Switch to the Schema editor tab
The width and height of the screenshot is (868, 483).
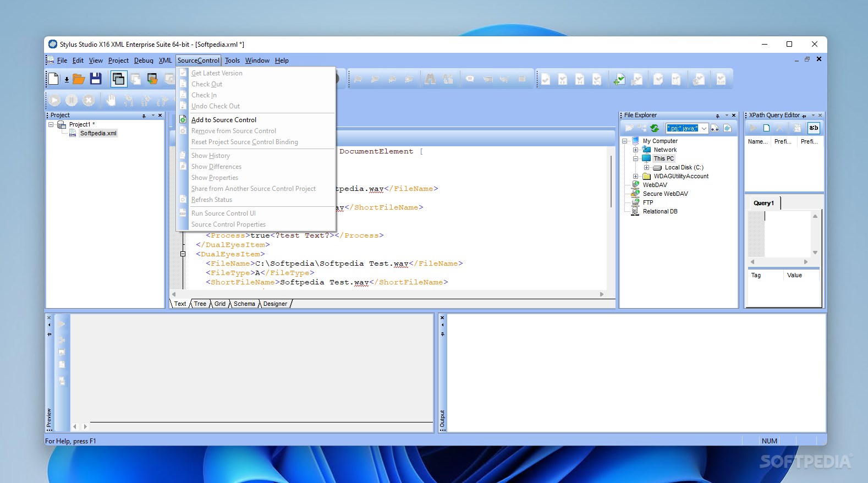(244, 304)
